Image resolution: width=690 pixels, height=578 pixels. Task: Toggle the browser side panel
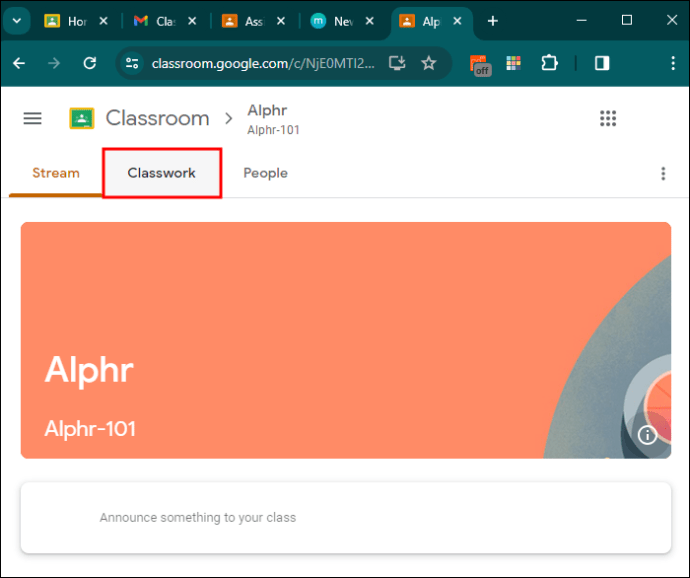(602, 63)
